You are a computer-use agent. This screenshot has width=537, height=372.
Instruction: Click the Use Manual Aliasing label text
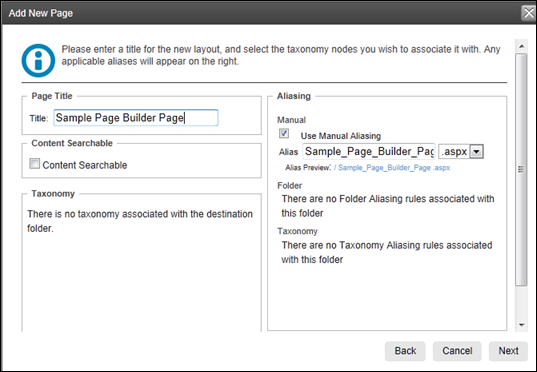point(341,136)
